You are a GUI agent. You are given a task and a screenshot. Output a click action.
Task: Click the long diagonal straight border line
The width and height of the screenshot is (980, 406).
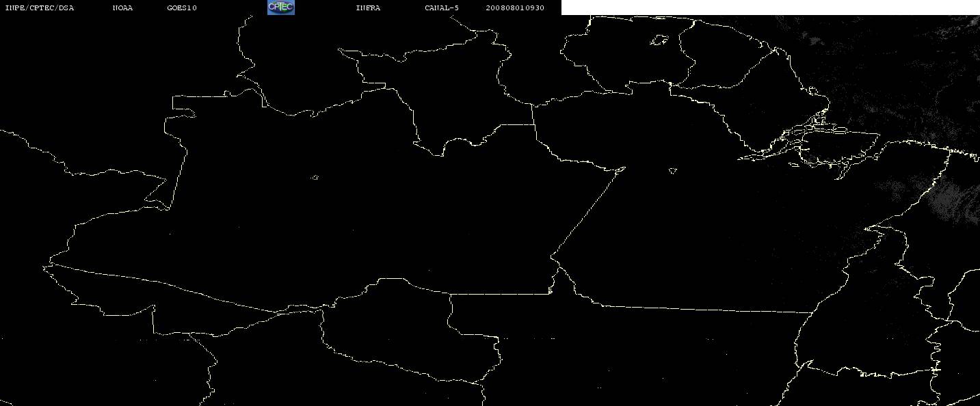coord(588,212)
